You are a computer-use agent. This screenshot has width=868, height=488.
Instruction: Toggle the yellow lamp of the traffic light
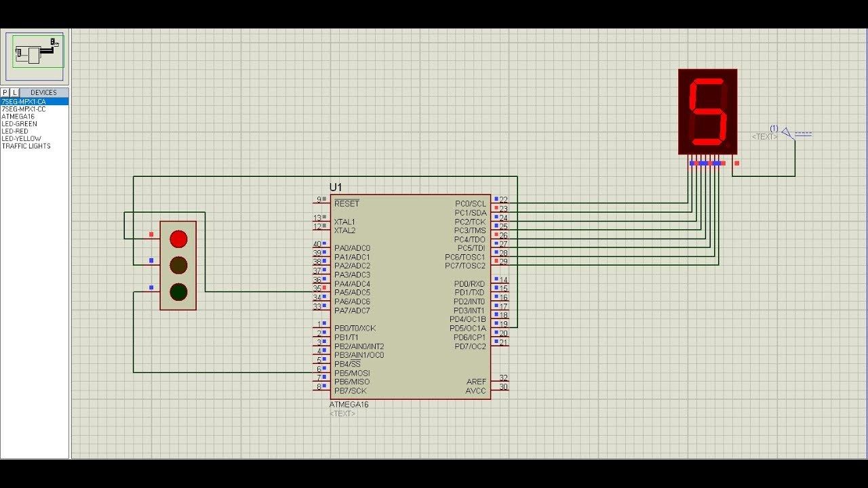coord(178,266)
